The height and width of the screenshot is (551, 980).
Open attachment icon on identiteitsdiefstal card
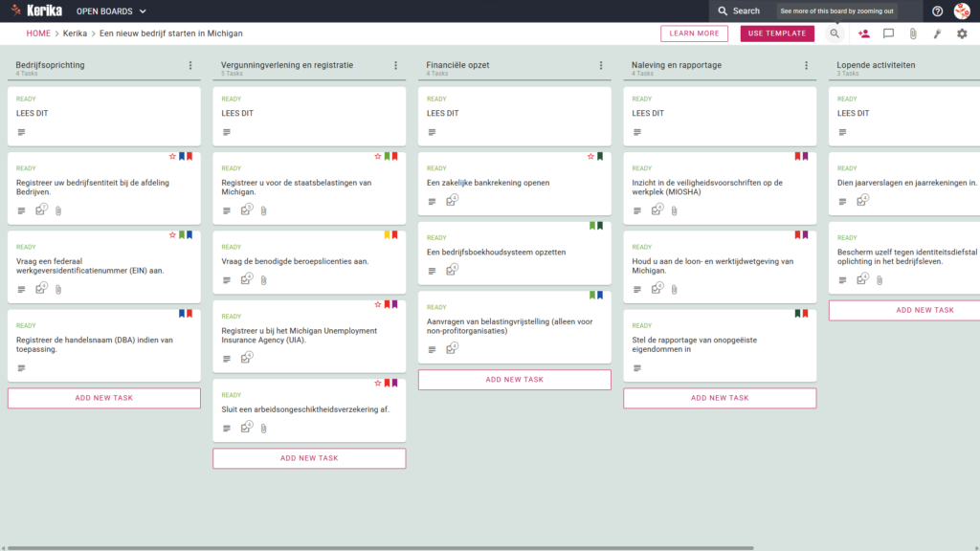pos(880,280)
